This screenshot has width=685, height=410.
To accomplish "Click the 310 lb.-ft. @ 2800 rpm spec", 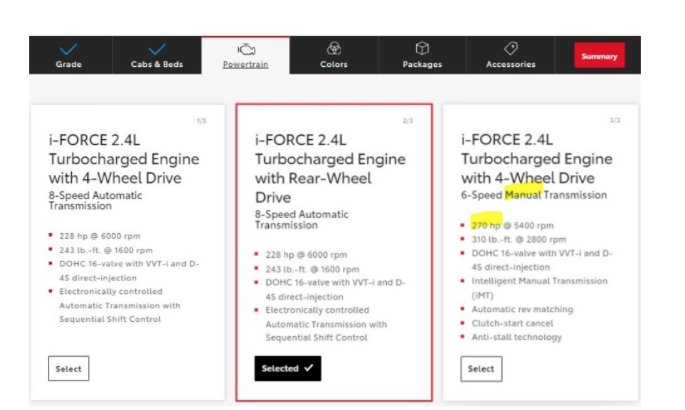I will pos(519,240).
